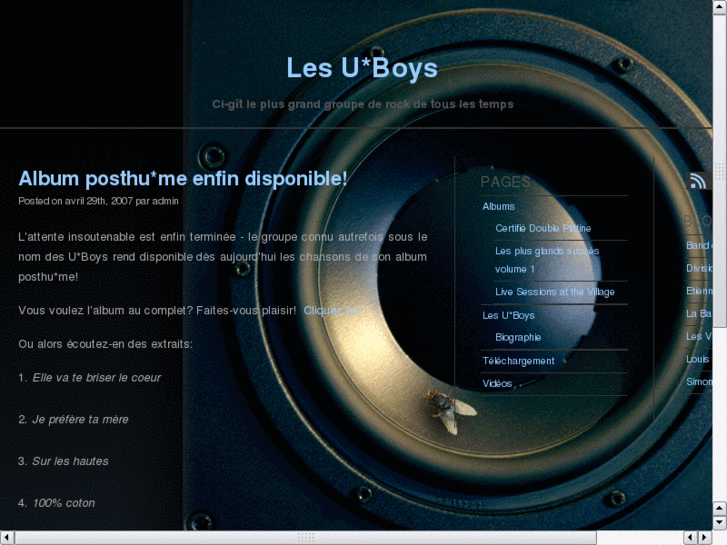Open the Vidéos page
The width and height of the screenshot is (727, 545).
(497, 384)
